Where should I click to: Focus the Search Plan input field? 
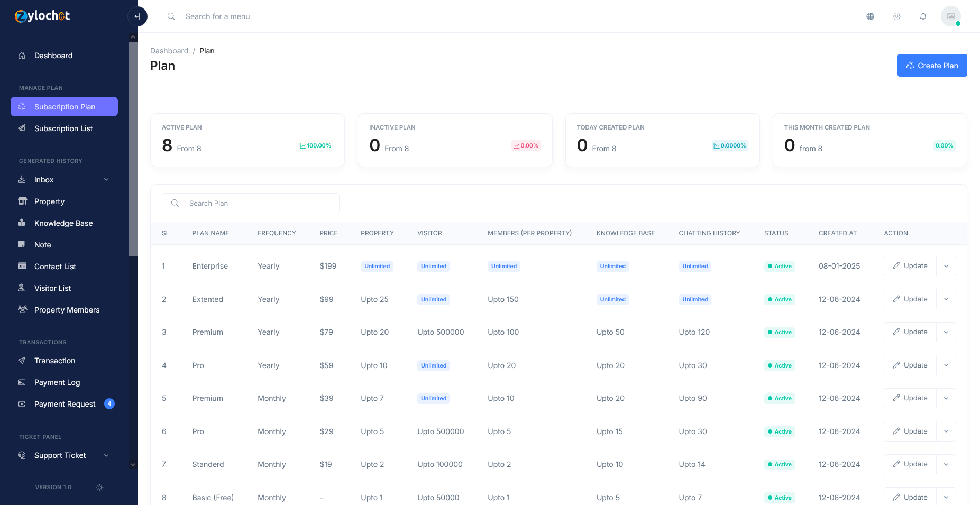[251, 203]
